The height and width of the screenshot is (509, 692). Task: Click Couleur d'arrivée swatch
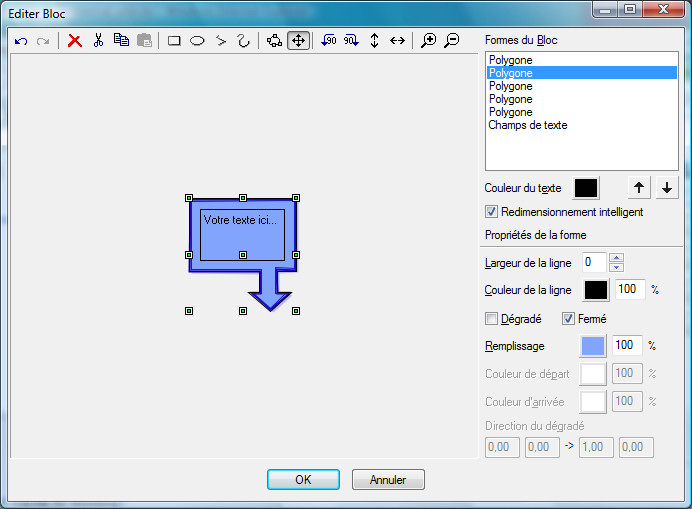pos(593,402)
